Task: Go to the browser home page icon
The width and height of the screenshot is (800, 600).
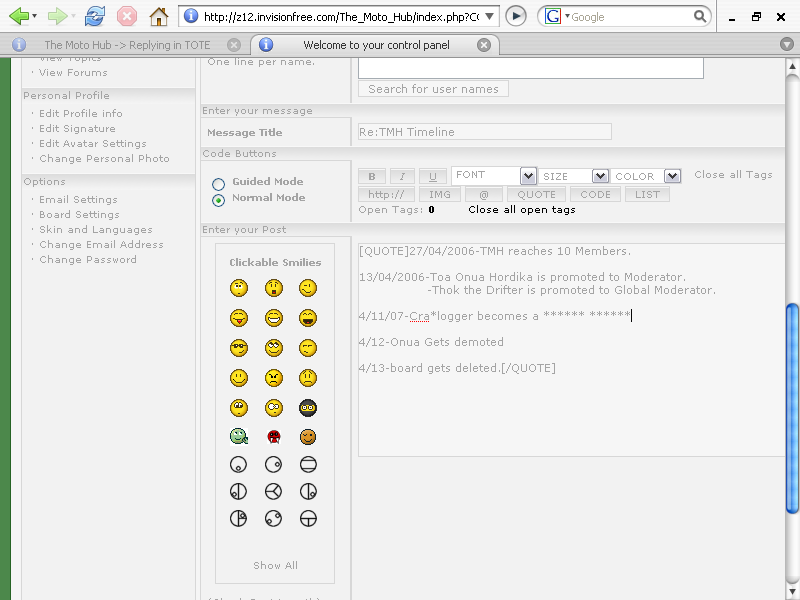Action: pyautogui.click(x=159, y=16)
